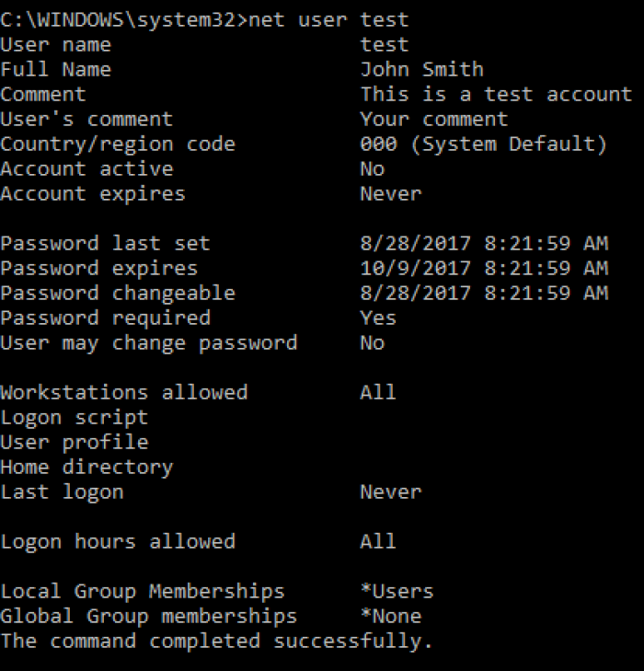Click 'All' beside Workstations allowed
644x671 pixels.
(x=378, y=392)
